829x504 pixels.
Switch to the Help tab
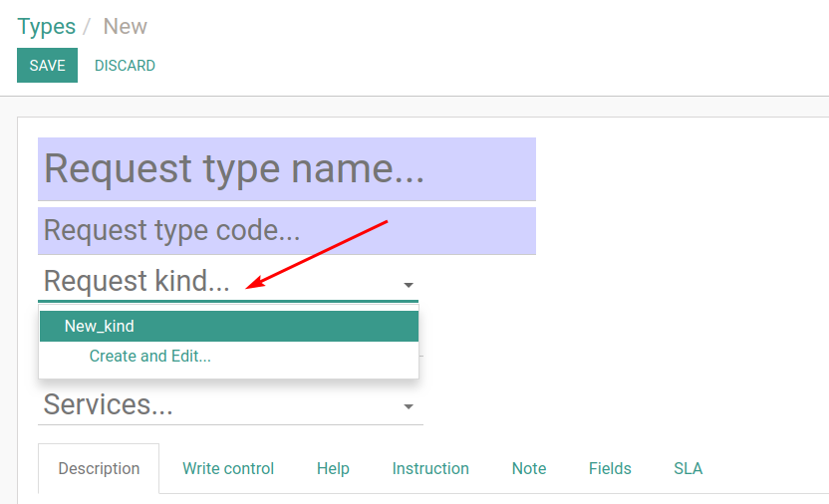click(x=333, y=468)
